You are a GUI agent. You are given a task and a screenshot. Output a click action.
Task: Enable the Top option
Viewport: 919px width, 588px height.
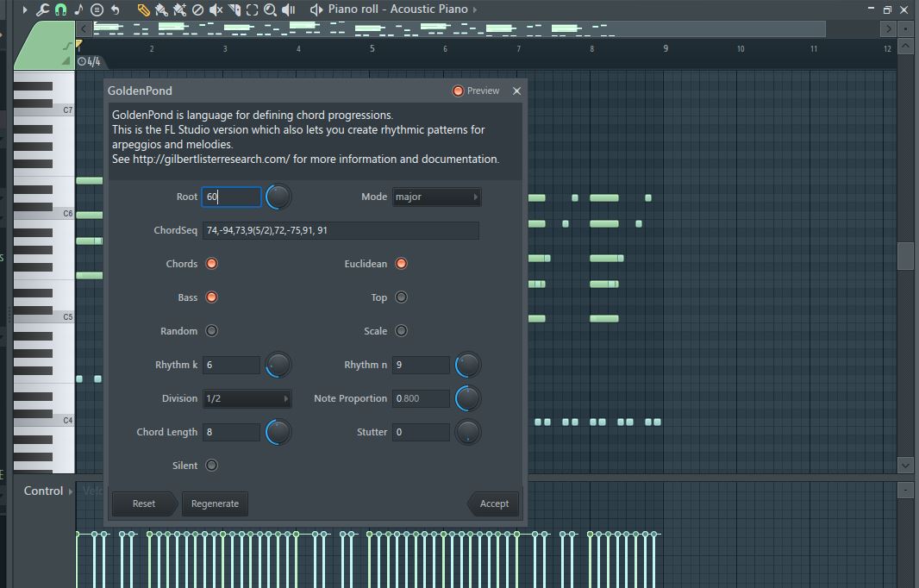(401, 297)
